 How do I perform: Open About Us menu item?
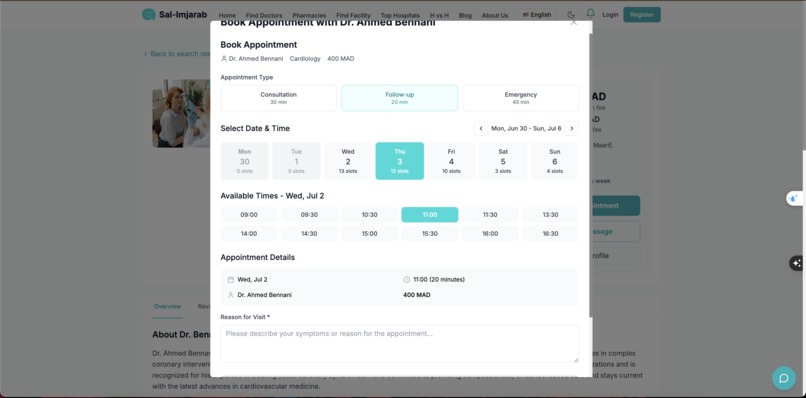coord(495,15)
